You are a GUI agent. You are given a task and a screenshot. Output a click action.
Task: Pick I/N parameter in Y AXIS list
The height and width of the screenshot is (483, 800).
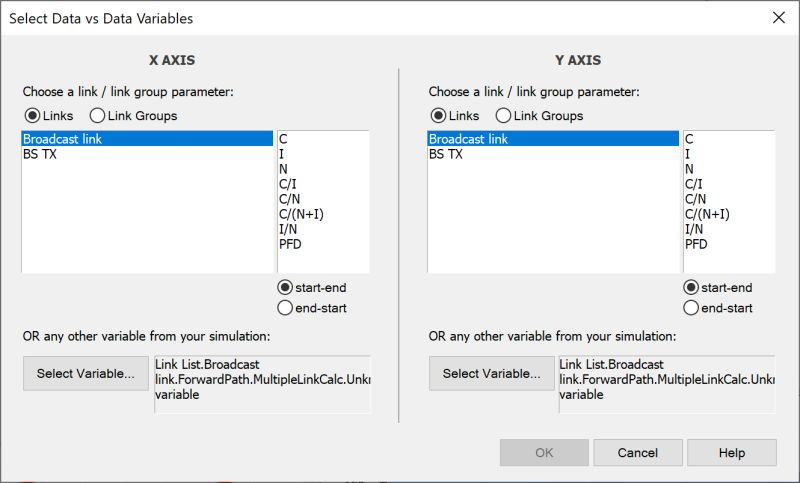click(695, 229)
